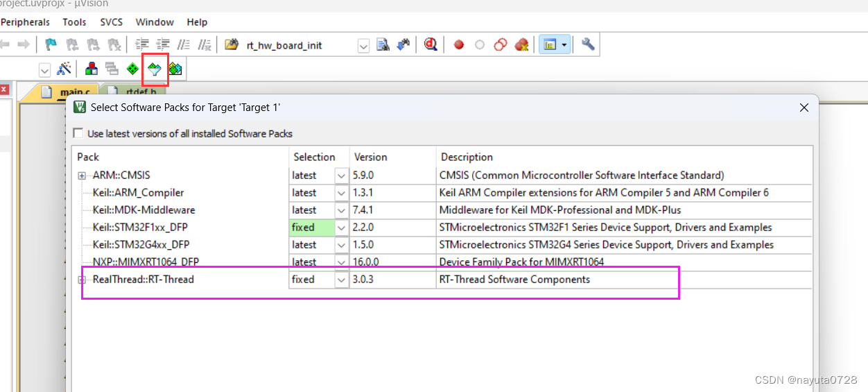Open Manage Multi-Project Workspace icon

pos(112,69)
